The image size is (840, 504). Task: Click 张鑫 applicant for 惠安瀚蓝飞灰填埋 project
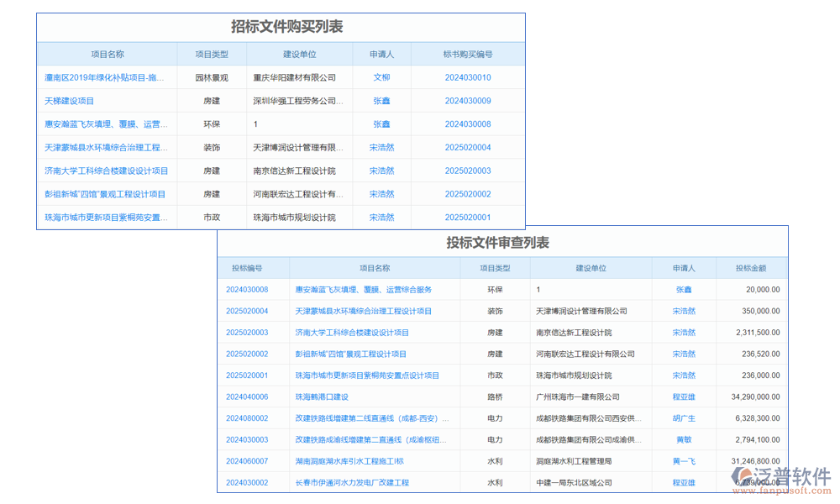click(x=381, y=123)
